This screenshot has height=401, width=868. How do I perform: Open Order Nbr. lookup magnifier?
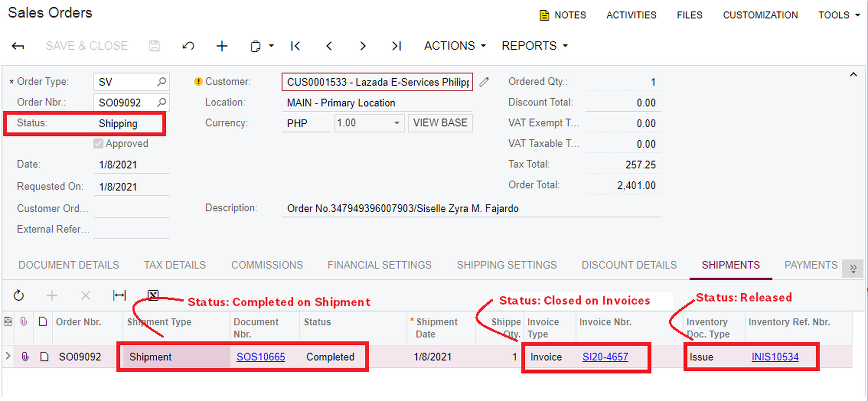point(162,102)
